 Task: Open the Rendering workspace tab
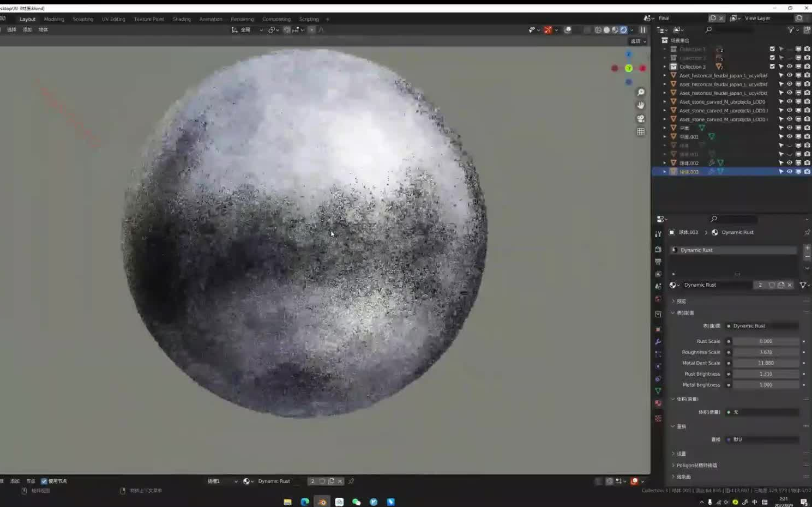point(242,19)
